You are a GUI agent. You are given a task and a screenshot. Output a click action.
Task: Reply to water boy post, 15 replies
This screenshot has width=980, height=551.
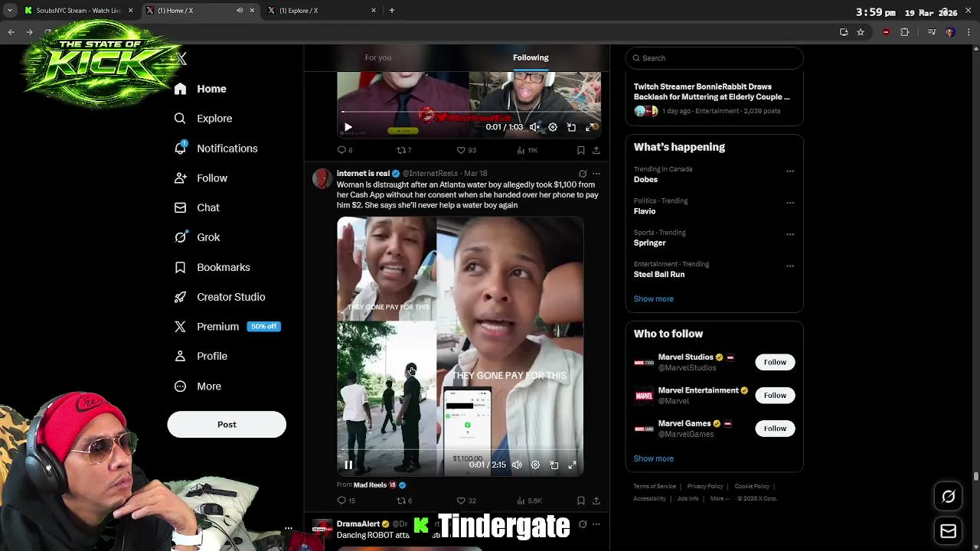pos(346,500)
